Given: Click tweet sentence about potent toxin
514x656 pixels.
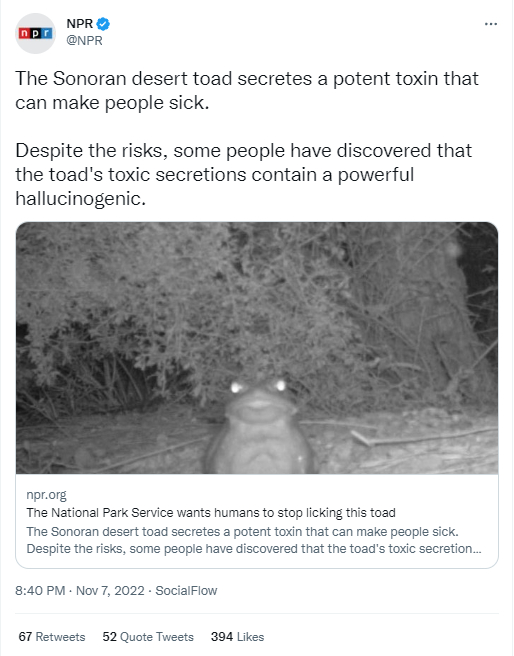Looking at the screenshot, I should pyautogui.click(x=247, y=90).
